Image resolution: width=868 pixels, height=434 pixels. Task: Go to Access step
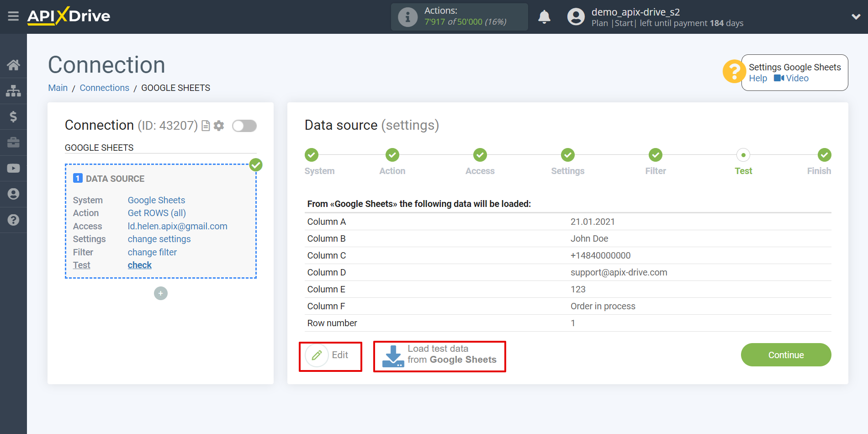[x=480, y=155]
